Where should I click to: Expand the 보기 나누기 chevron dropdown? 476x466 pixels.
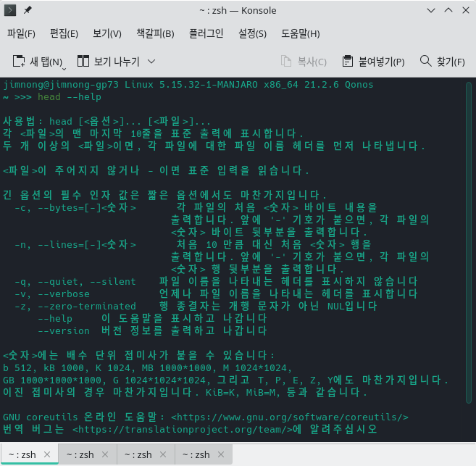click(151, 62)
